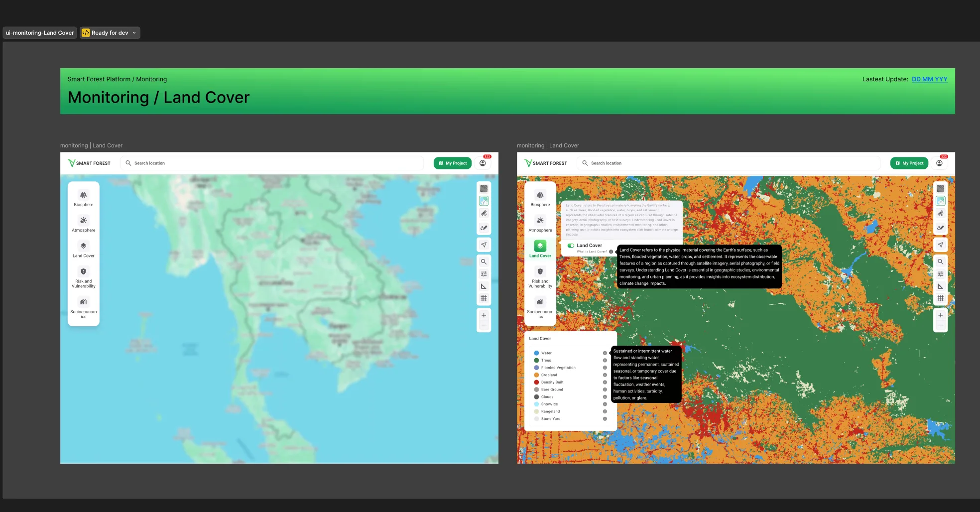Click magnifier search tool in left frame toolbar
The height and width of the screenshot is (512, 980).
point(484,261)
